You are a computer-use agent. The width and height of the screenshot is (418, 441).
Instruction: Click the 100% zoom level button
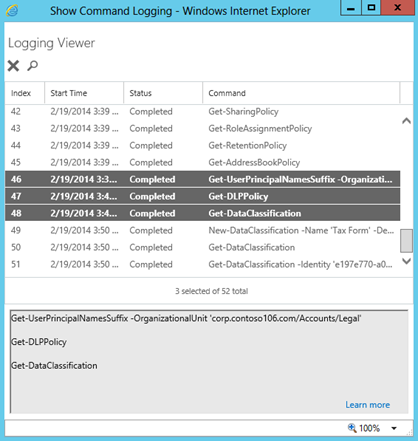click(369, 428)
